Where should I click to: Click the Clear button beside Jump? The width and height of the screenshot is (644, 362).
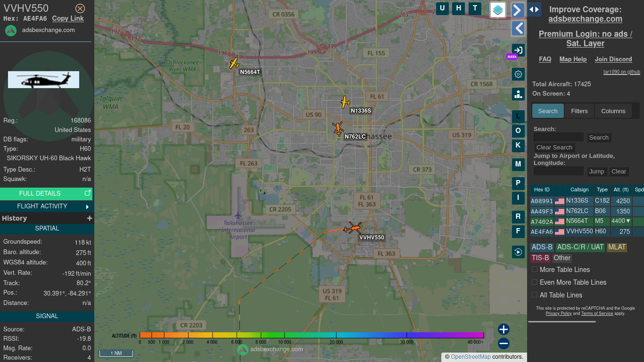pyautogui.click(x=619, y=172)
